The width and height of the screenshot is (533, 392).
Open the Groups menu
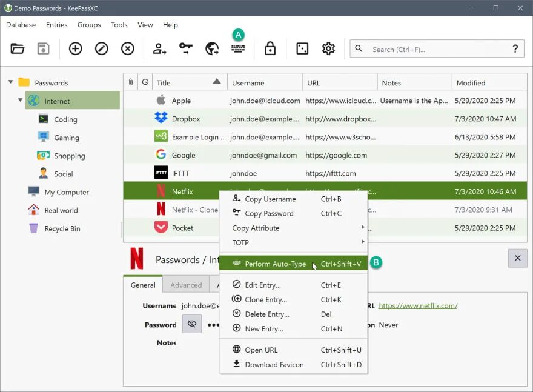[x=89, y=25]
